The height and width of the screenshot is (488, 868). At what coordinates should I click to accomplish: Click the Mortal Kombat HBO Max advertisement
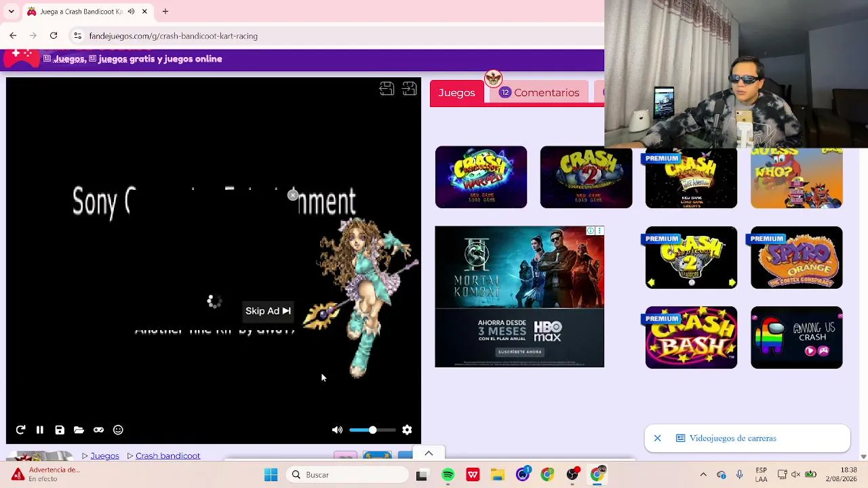pyautogui.click(x=519, y=297)
